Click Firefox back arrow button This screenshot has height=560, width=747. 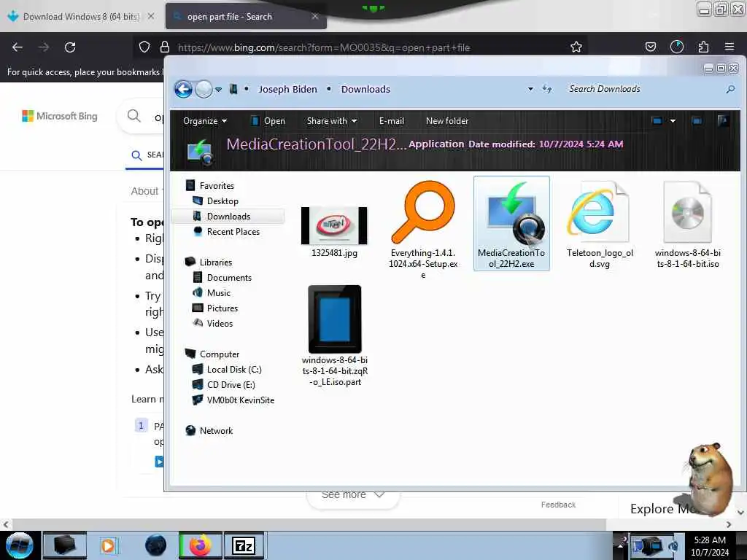(18, 47)
